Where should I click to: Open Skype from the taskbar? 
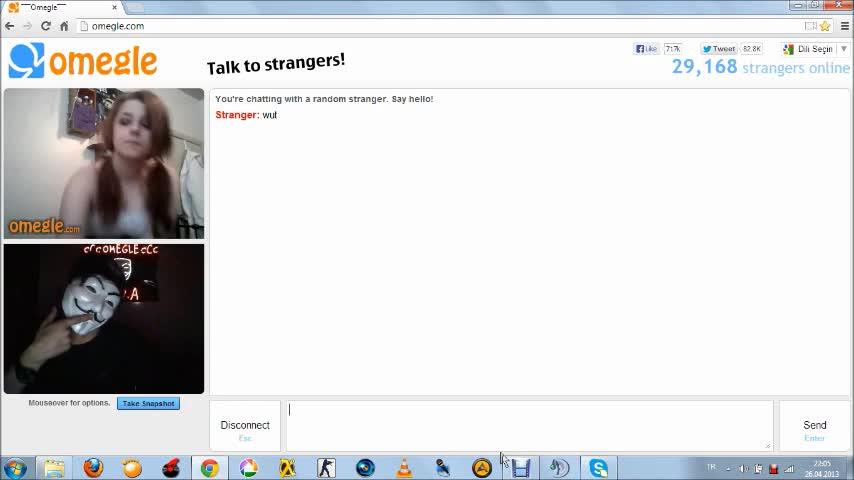pos(599,468)
